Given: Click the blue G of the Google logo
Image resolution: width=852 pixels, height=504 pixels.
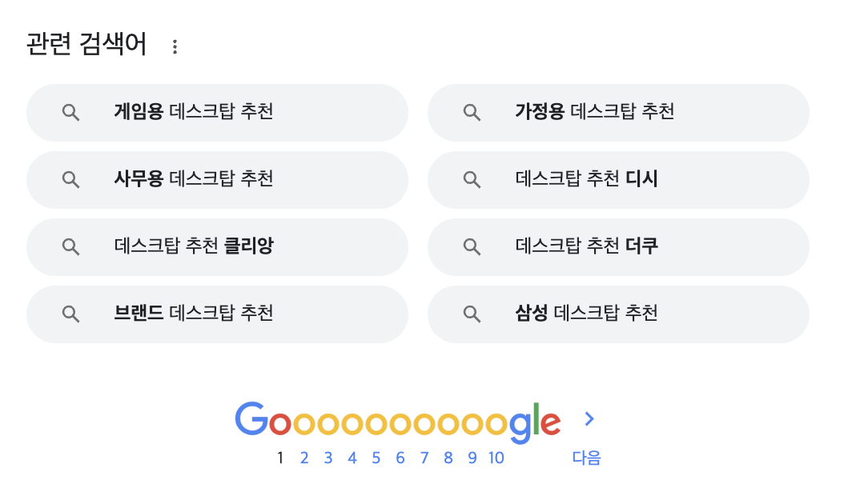Looking at the screenshot, I should (251, 418).
